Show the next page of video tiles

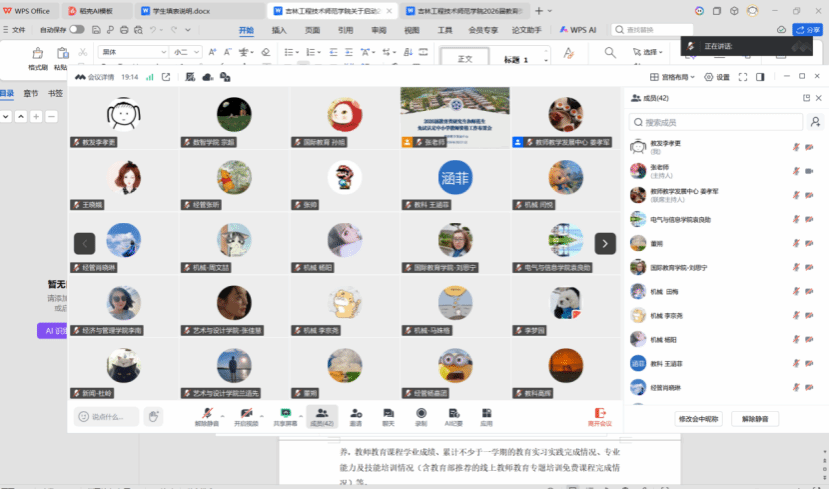click(x=605, y=243)
